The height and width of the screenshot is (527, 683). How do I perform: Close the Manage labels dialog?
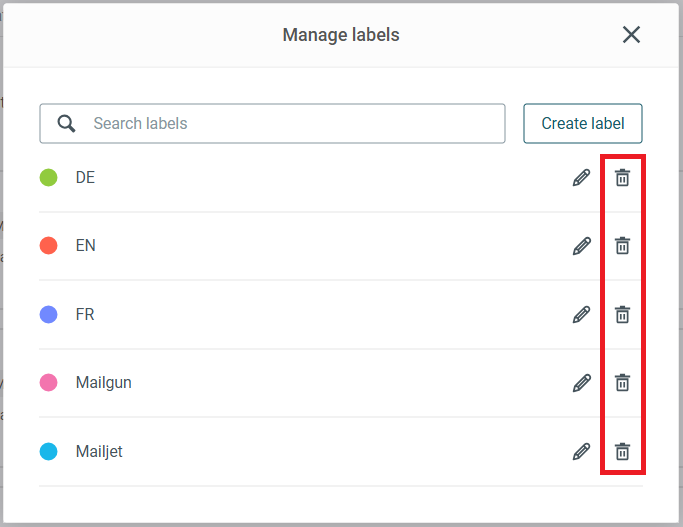(x=631, y=35)
